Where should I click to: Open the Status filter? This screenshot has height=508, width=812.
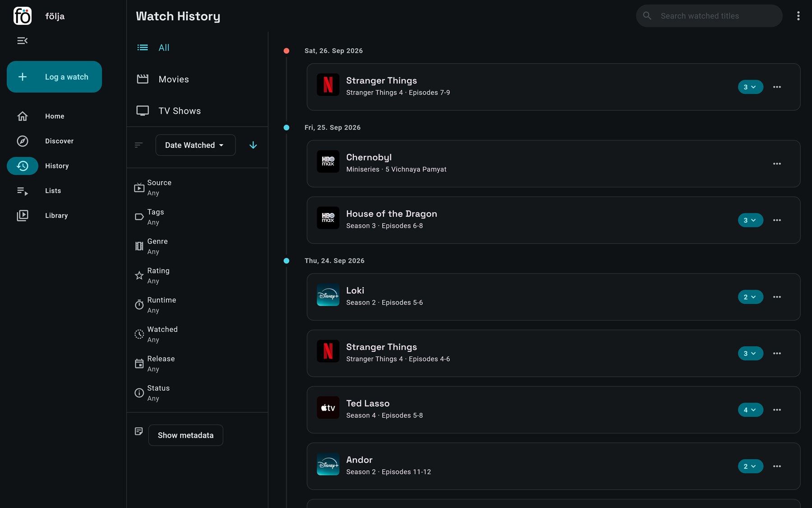tap(197, 393)
